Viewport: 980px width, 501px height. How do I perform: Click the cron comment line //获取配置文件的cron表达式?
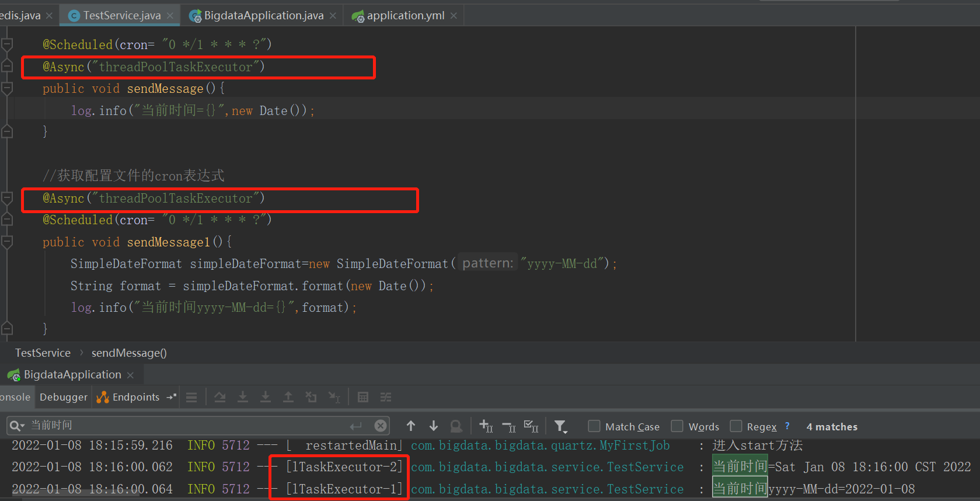pyautogui.click(x=134, y=176)
